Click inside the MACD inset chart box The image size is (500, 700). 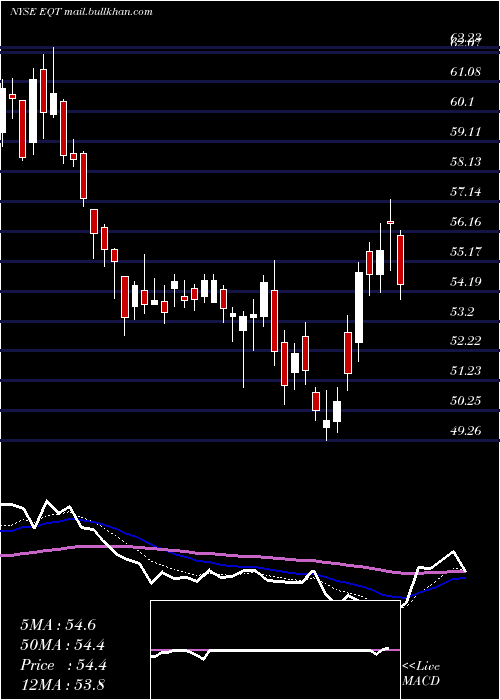[x=275, y=650]
